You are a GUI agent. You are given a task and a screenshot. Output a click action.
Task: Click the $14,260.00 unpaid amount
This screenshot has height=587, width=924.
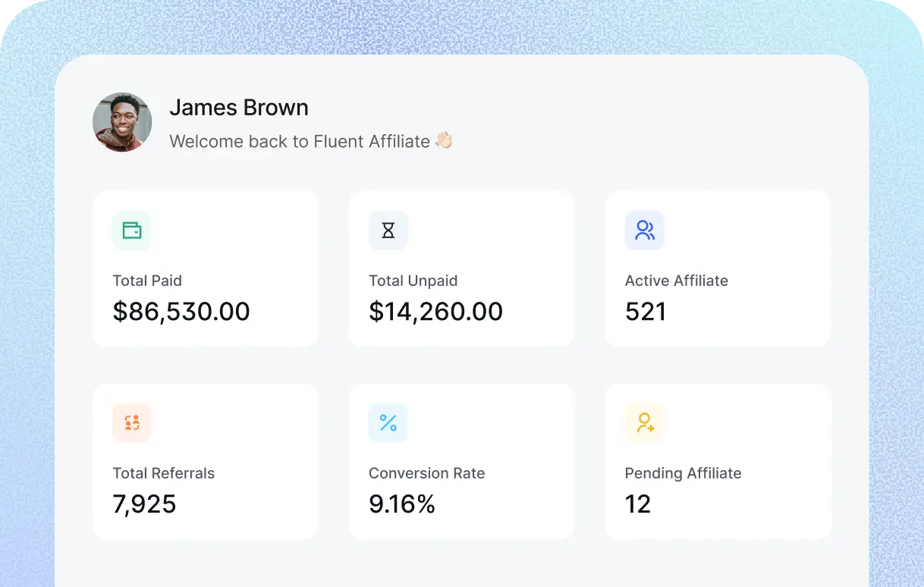point(435,312)
